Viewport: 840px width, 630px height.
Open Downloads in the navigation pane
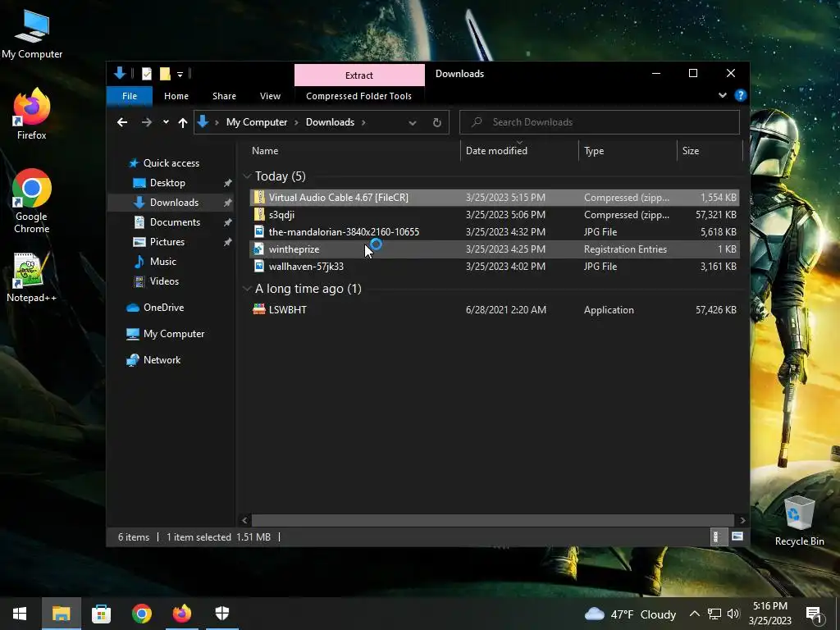coord(174,203)
